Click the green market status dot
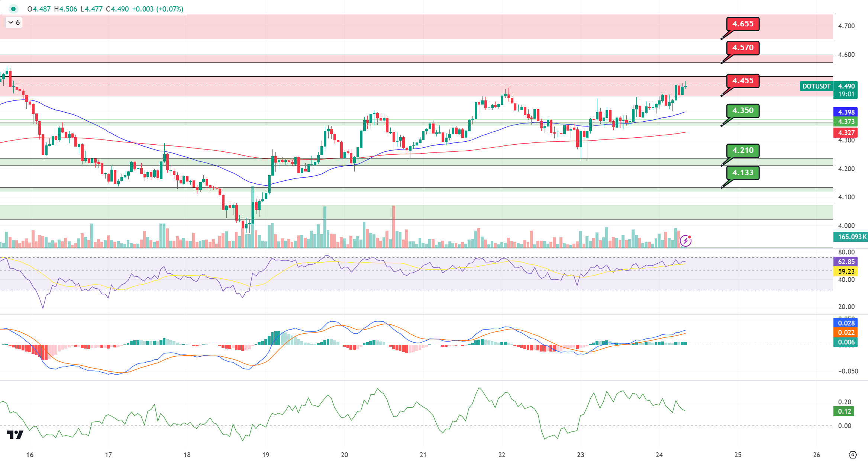 pyautogui.click(x=13, y=9)
